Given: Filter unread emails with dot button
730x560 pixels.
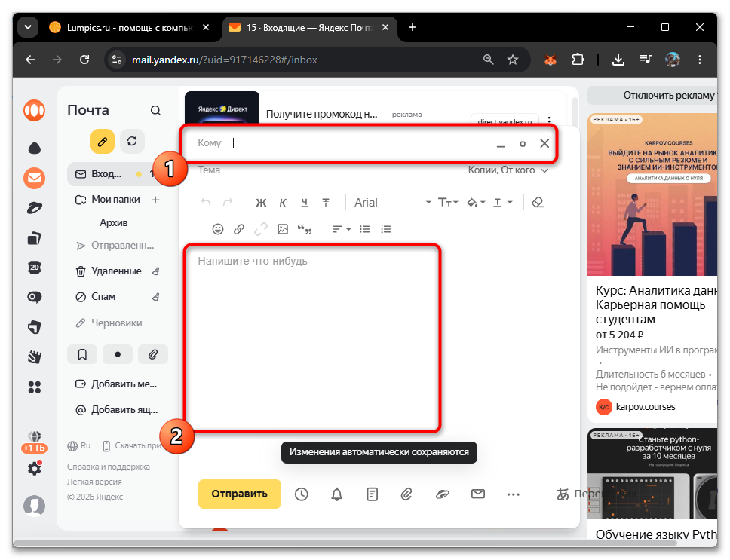Looking at the screenshot, I should coord(118,354).
